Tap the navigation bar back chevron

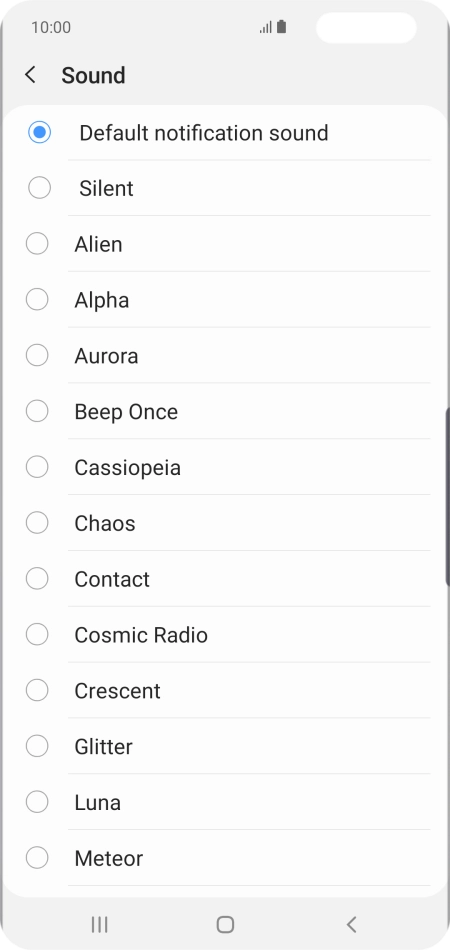pos(351,925)
